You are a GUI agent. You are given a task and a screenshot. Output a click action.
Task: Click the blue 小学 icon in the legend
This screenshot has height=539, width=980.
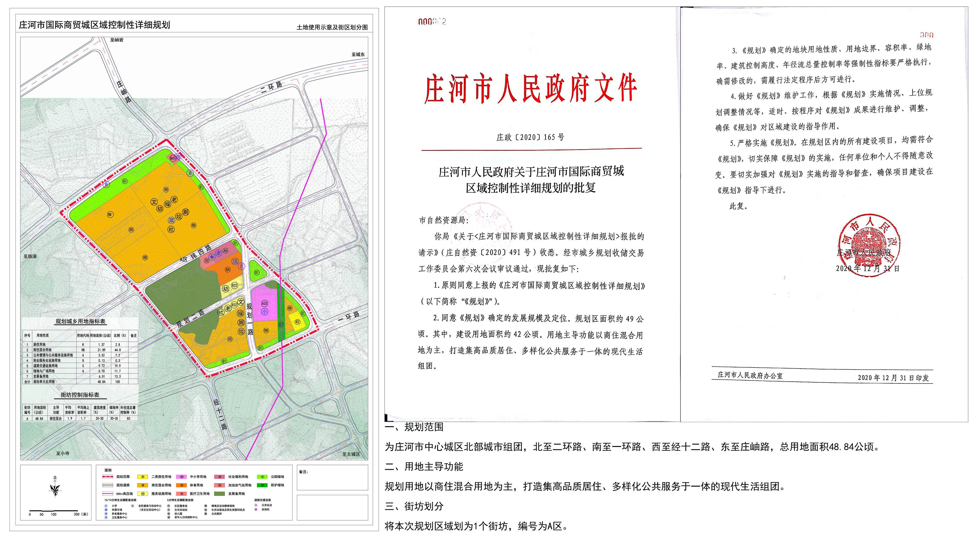pos(106,506)
